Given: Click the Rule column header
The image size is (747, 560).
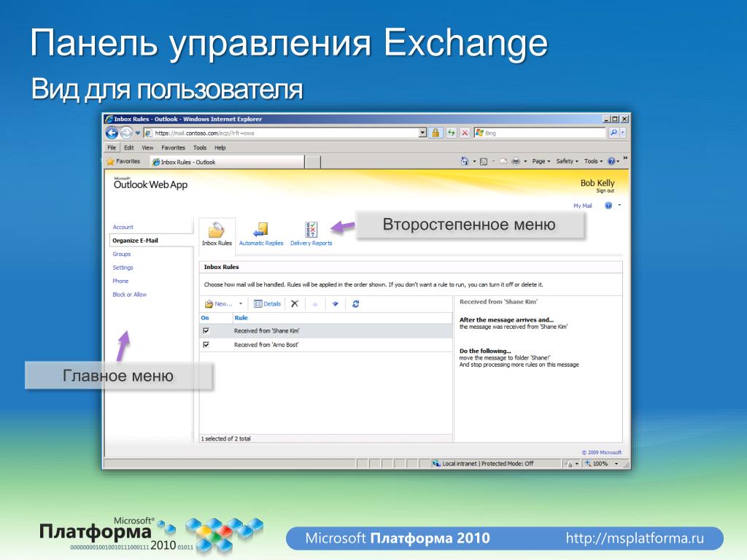Looking at the screenshot, I should 241,318.
